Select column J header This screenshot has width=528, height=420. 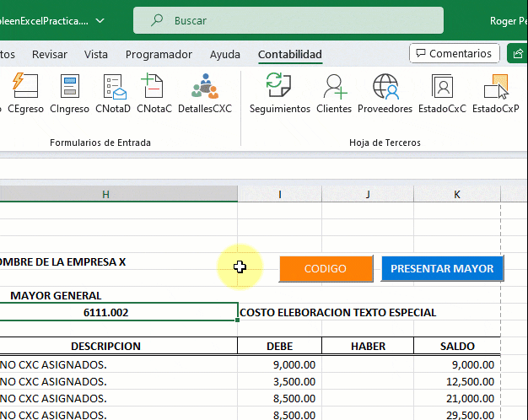pyautogui.click(x=368, y=194)
